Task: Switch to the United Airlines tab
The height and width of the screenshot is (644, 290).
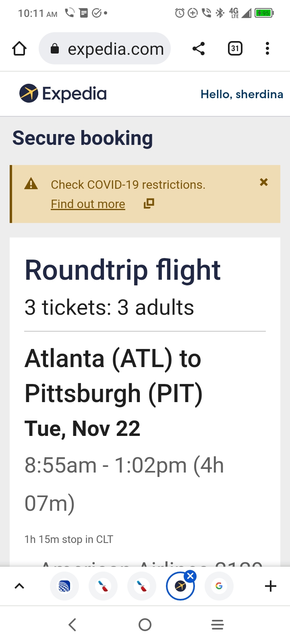Action: pos(64,586)
